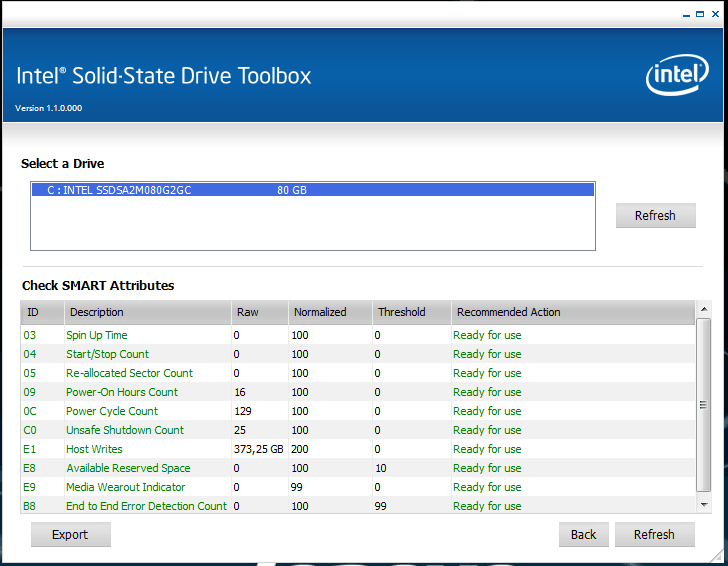
Task: Maximize the Toolbox window
Action: coord(700,14)
